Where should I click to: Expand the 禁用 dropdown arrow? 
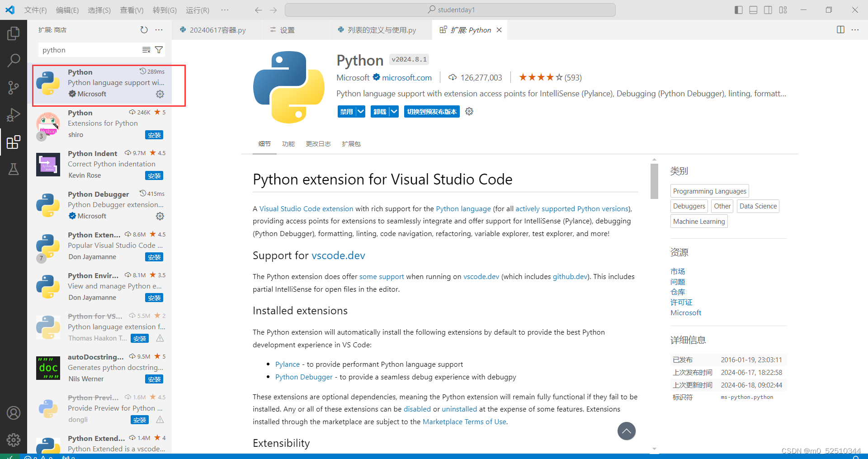[x=361, y=111]
